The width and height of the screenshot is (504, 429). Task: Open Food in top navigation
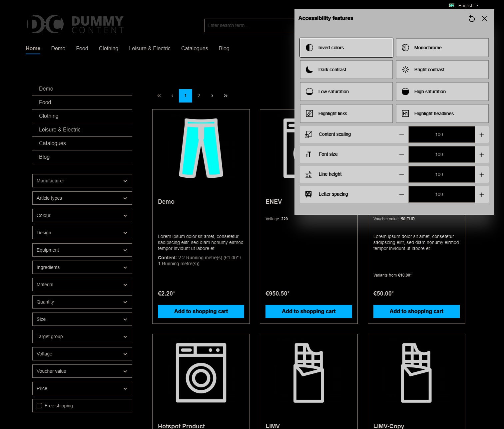82,49
